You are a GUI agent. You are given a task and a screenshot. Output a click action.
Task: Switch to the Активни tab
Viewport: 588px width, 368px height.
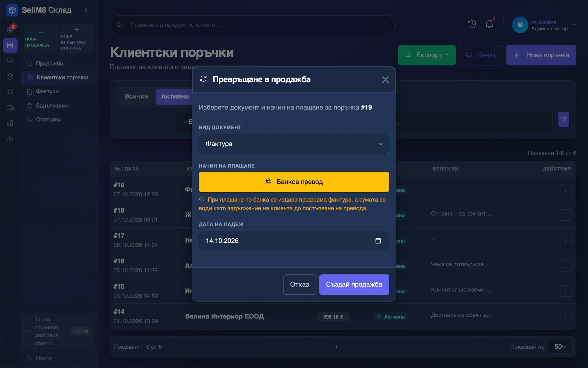pos(175,97)
